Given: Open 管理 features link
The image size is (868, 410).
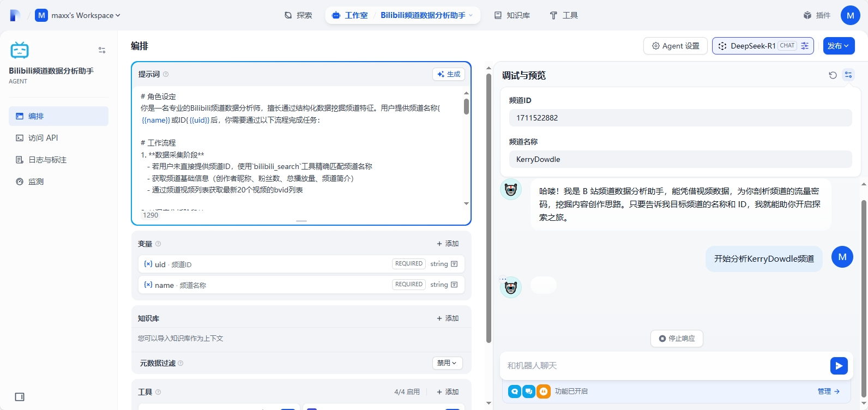Looking at the screenshot, I should point(829,391).
